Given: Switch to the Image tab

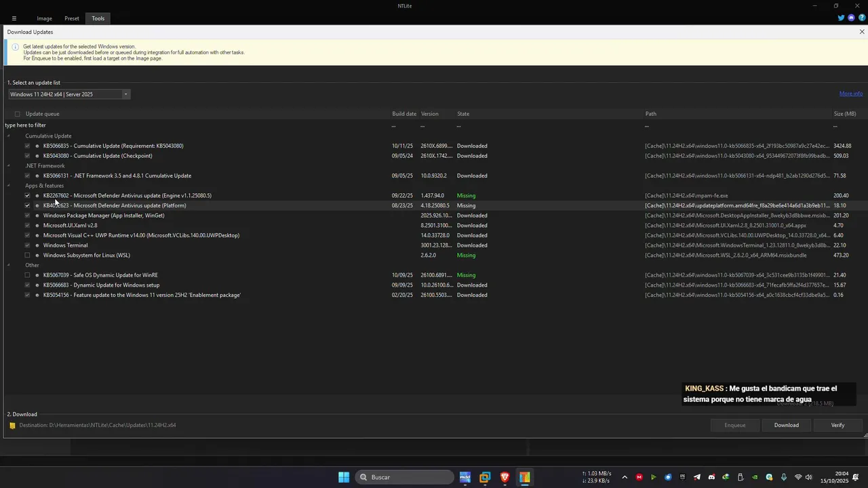Looking at the screenshot, I should (x=44, y=18).
